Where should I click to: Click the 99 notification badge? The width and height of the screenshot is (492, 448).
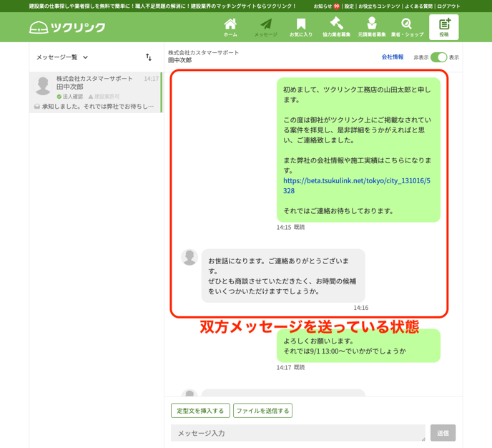(x=336, y=6)
